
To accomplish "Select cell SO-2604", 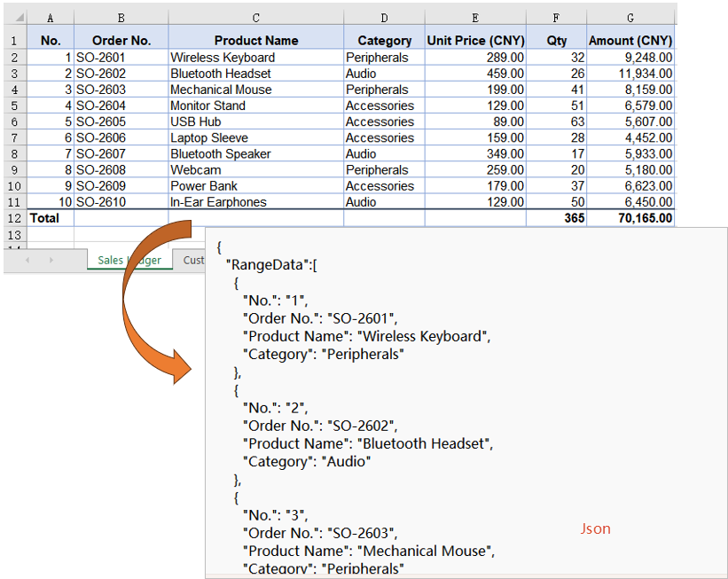I will (121, 106).
